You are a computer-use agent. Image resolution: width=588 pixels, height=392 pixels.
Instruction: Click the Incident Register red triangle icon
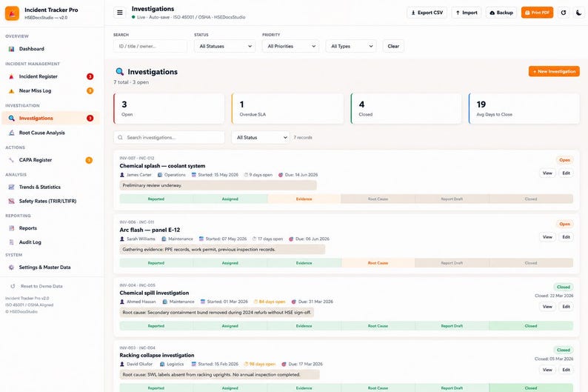coord(11,76)
